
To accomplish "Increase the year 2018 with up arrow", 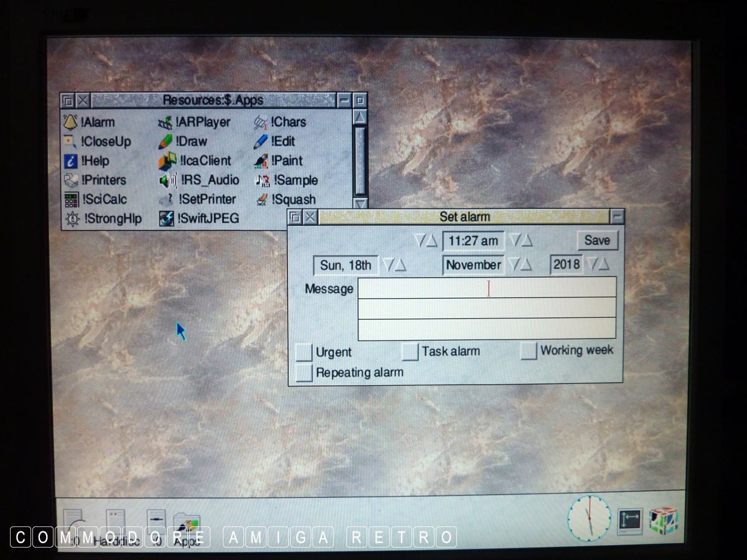I will [x=604, y=265].
